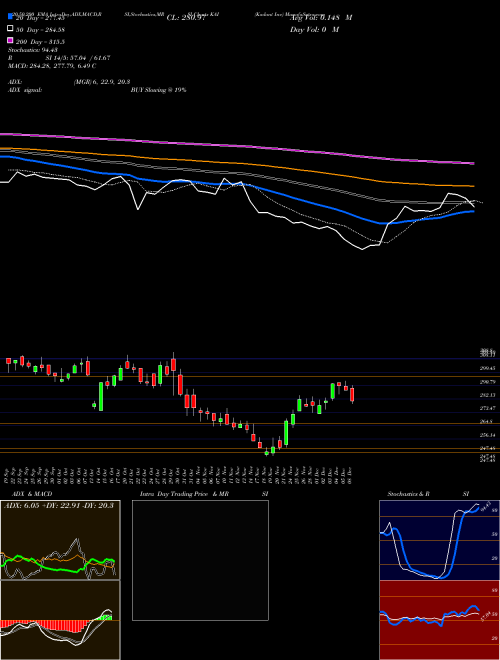
Task: Click the 273.47 price axis label
Action: point(487,408)
